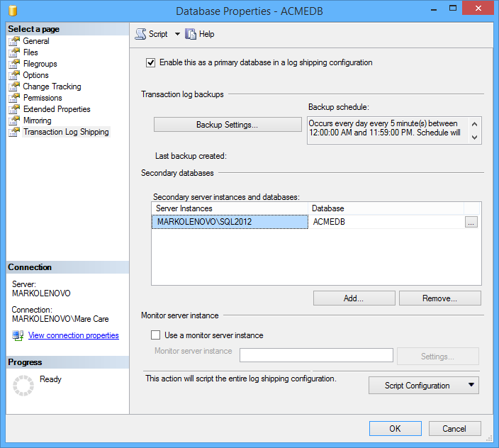Viewport: 499px width, 448px height.
Task: Open secondary database ellipsis browse button
Action: coord(472,222)
